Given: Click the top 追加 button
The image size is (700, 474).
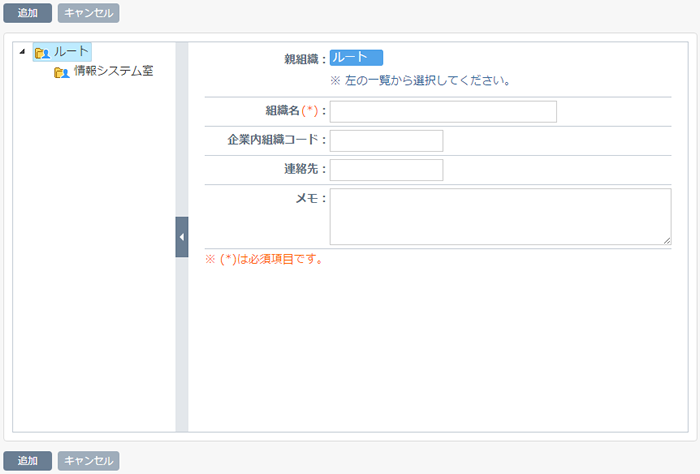Looking at the screenshot, I should 28,13.
